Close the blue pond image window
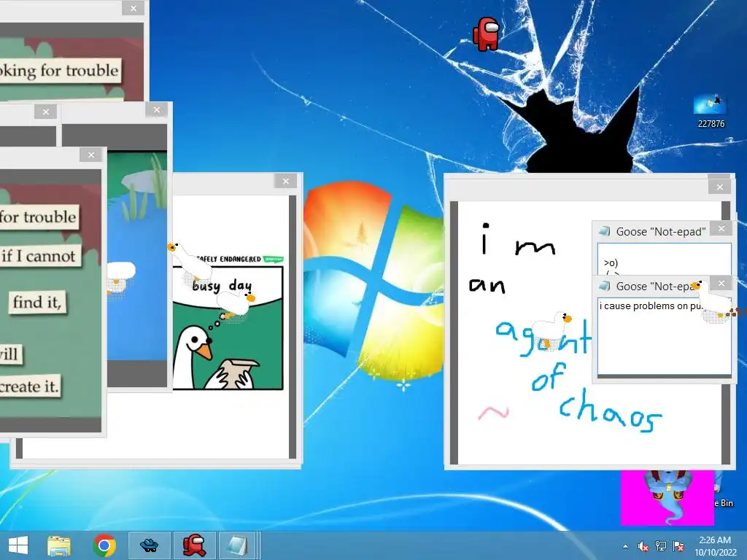 pyautogui.click(x=157, y=110)
